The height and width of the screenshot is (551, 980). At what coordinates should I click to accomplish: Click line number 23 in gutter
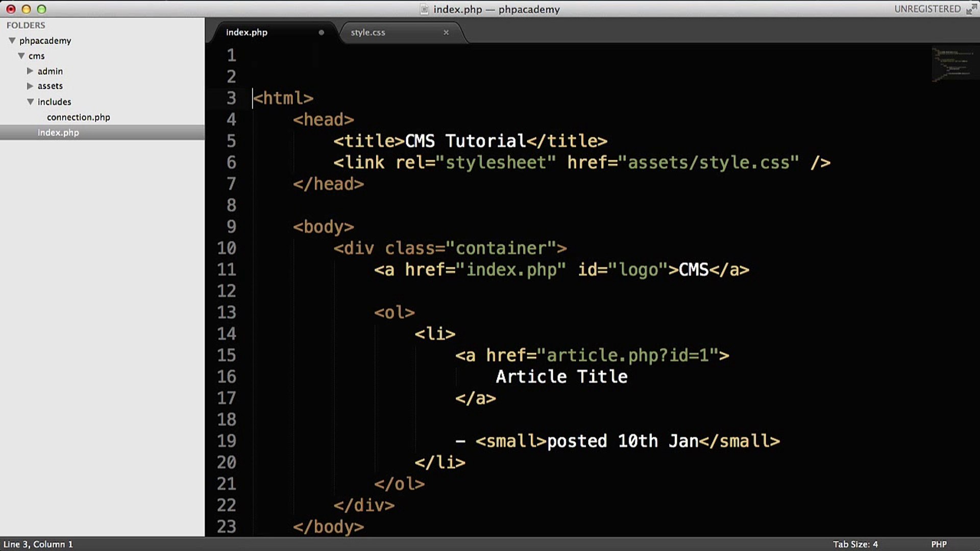click(227, 527)
